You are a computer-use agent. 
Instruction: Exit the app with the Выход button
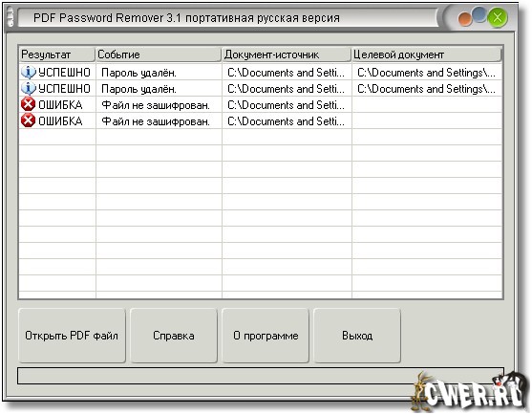357,336
